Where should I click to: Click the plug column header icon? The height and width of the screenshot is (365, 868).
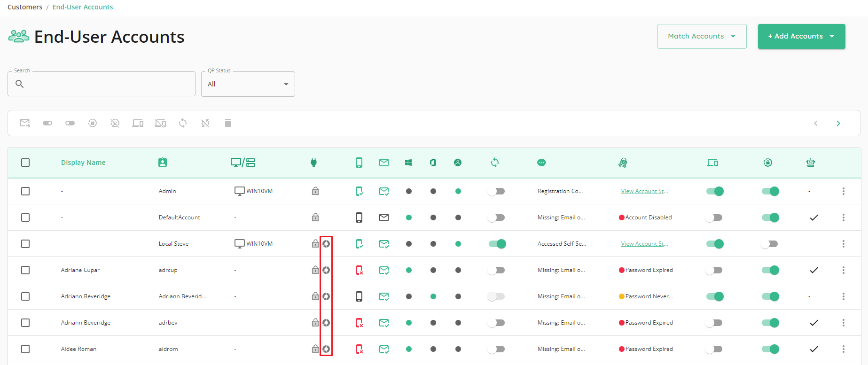click(x=314, y=163)
